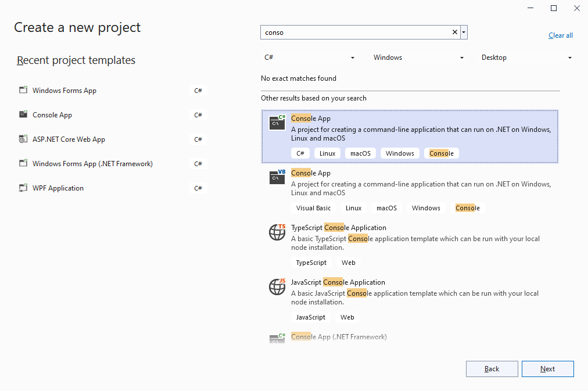The height and width of the screenshot is (391, 588).
Task: Click the Clear all link
Action: [560, 35]
